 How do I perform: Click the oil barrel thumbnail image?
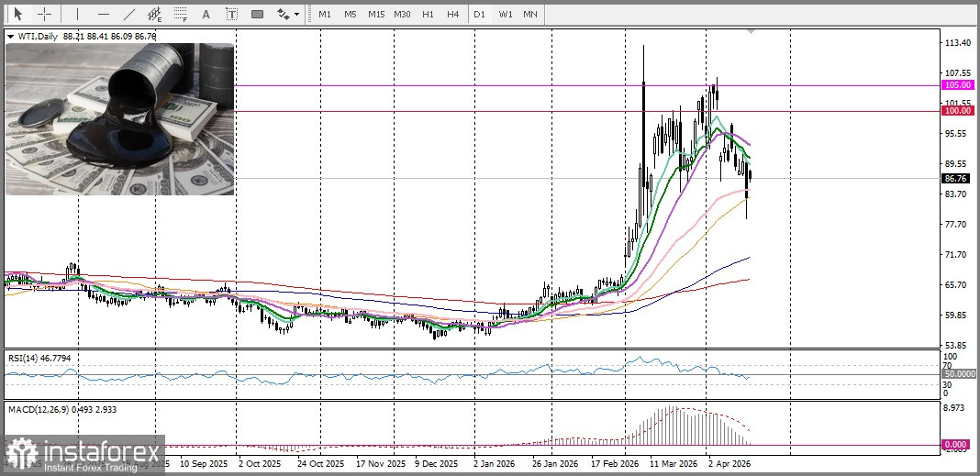click(120, 119)
